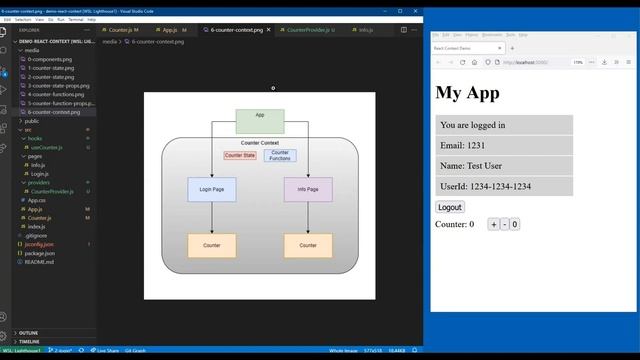Collapse the src folder
Image resolution: width=640 pixels, height=360 pixels.
pos(28,130)
